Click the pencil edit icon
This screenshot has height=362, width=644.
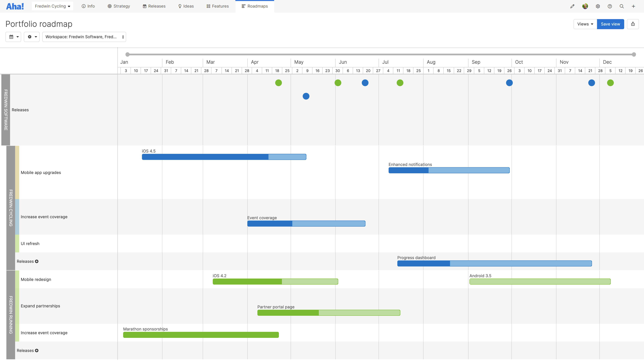click(572, 6)
